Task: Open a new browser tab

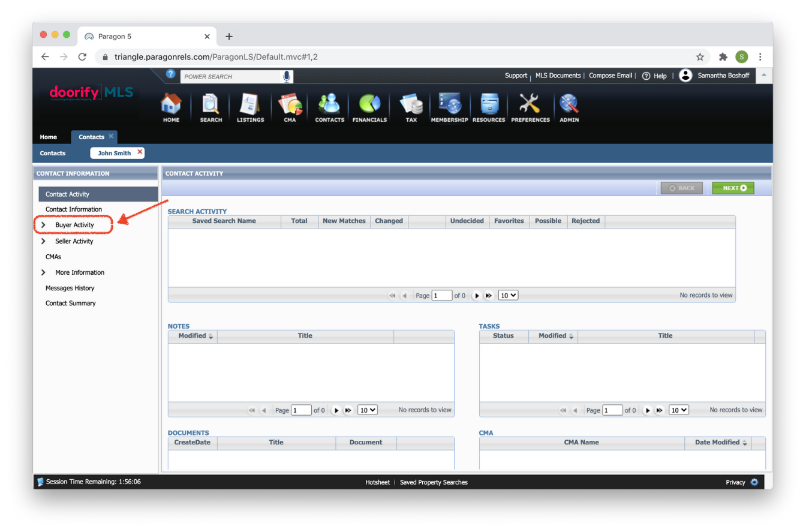Action: pyautogui.click(x=228, y=37)
